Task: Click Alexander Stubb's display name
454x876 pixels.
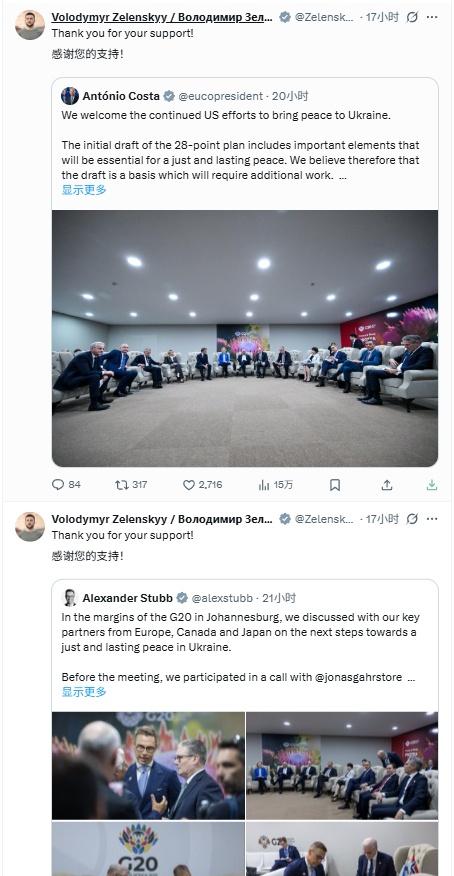Action: (x=127, y=598)
